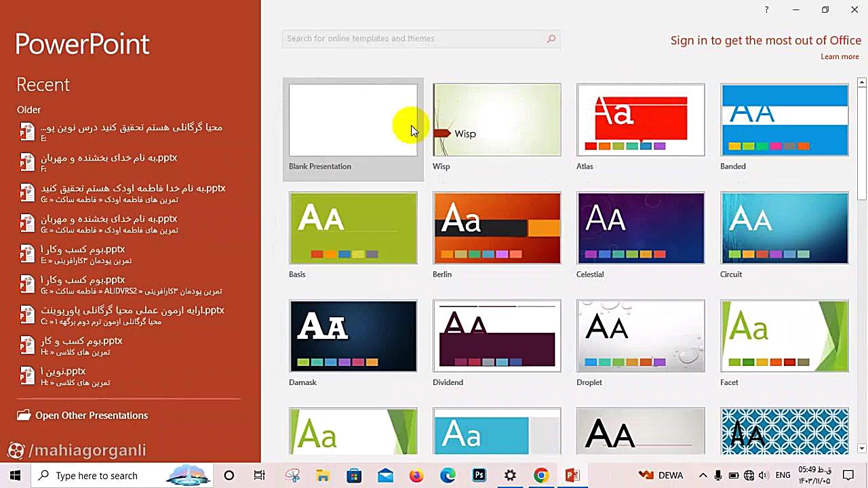Open Settings gear on the taskbar

click(510, 475)
